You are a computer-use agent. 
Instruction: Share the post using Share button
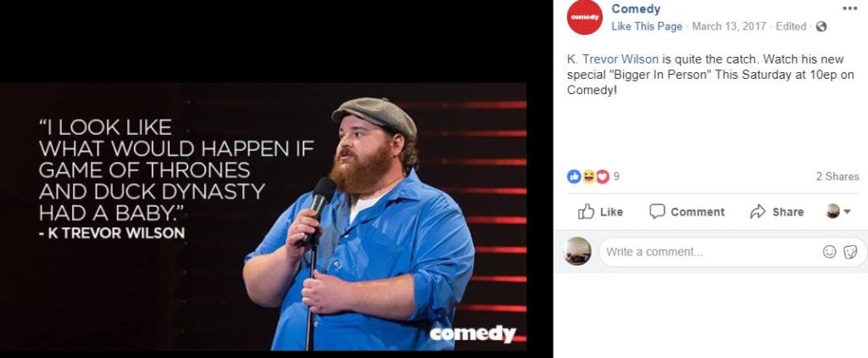coord(776,212)
